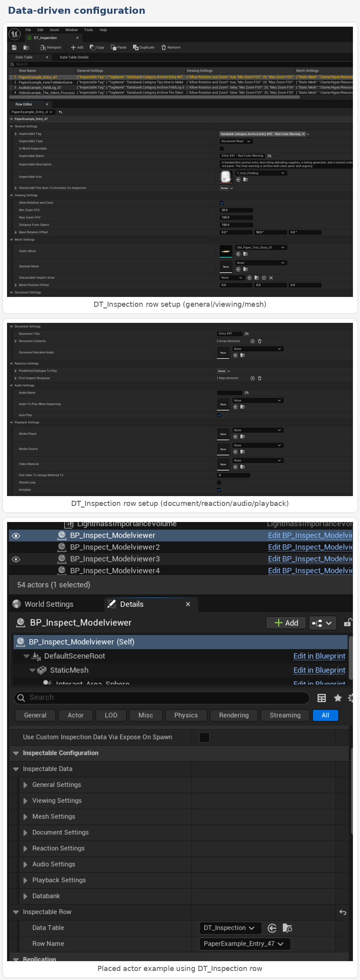Switch to the Data Table Details tab
The height and width of the screenshot is (980, 360).
(x=74, y=57)
